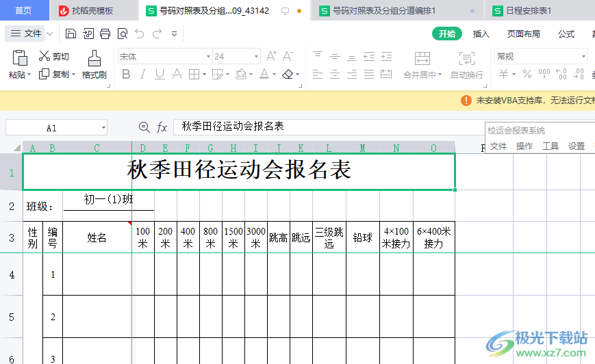Click the percent style icon

[527, 74]
